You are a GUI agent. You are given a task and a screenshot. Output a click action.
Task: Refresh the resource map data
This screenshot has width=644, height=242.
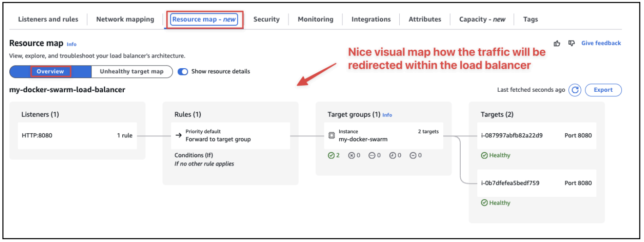(x=575, y=90)
